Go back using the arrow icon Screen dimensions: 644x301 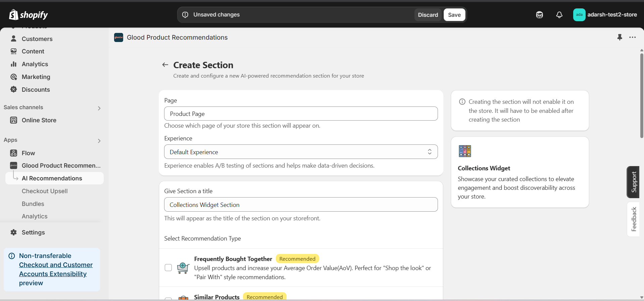tap(165, 65)
